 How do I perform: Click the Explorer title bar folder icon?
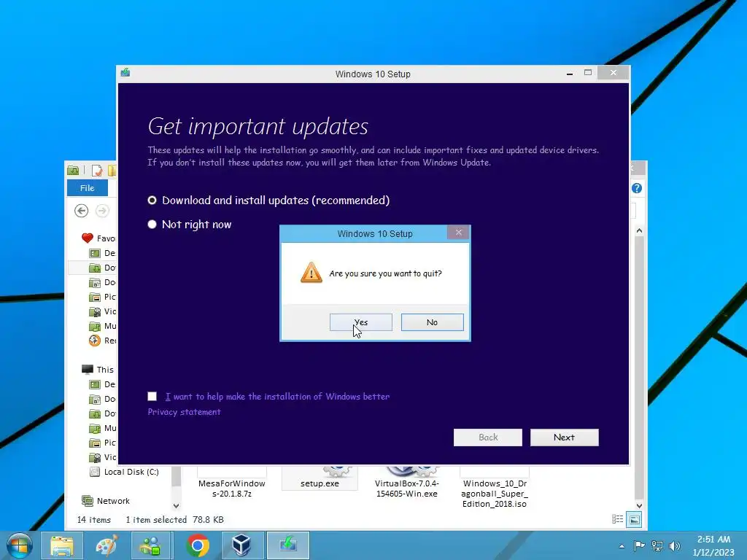tap(73, 170)
